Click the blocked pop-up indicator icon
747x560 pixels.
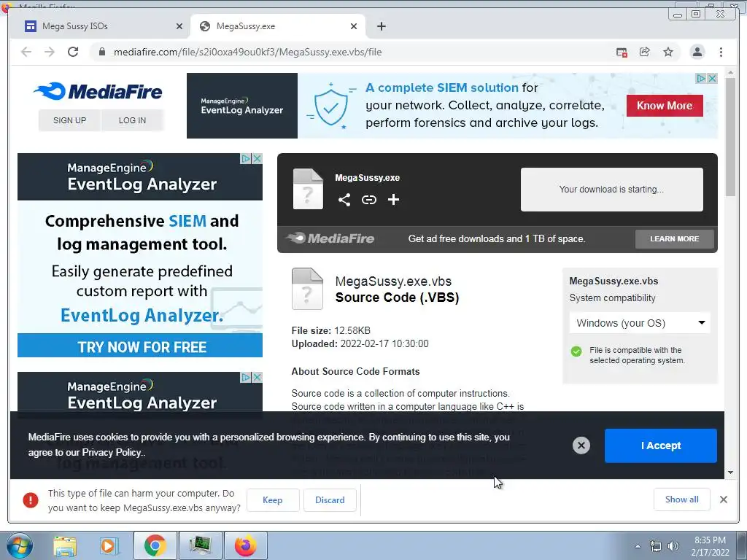(x=622, y=52)
